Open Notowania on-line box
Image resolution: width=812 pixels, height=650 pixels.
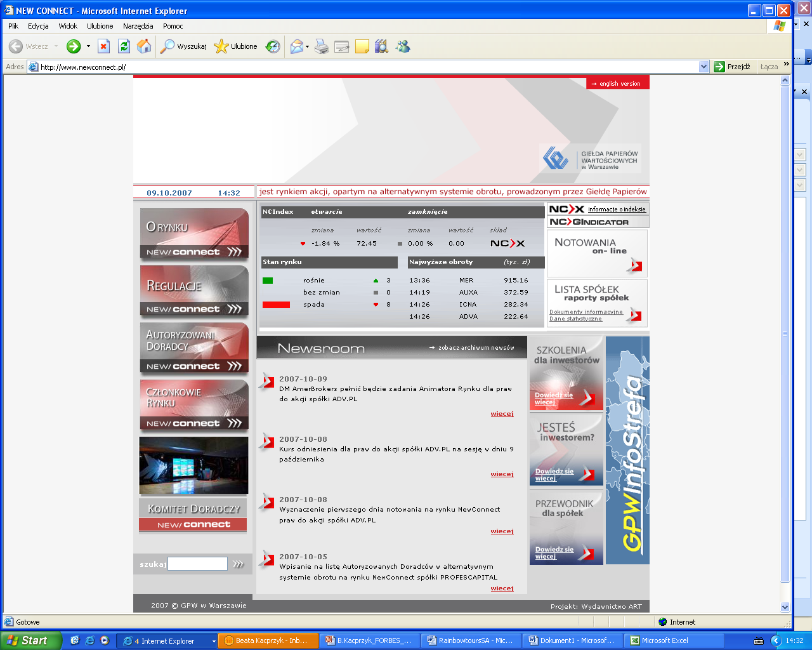click(598, 253)
